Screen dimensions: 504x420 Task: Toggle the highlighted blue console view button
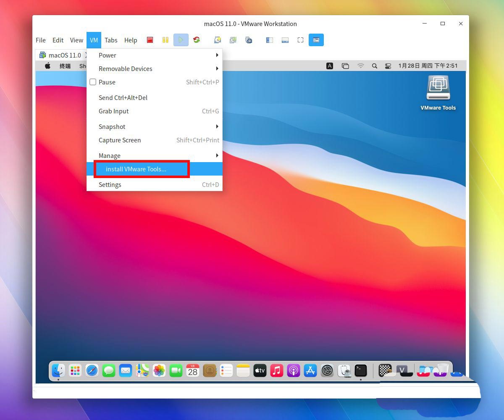click(x=316, y=40)
